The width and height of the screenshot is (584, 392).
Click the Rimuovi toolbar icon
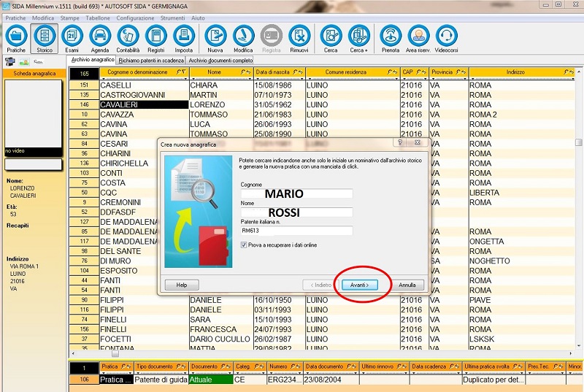299,36
